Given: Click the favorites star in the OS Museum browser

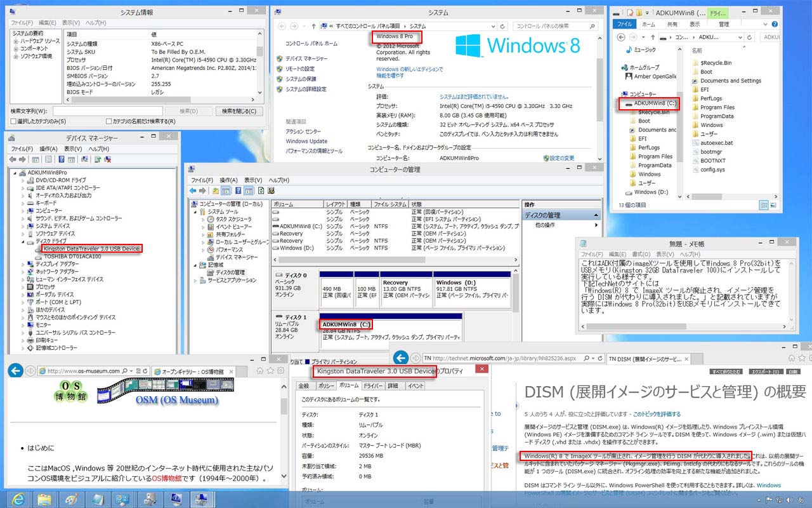Looking at the screenshot, I should [271, 370].
